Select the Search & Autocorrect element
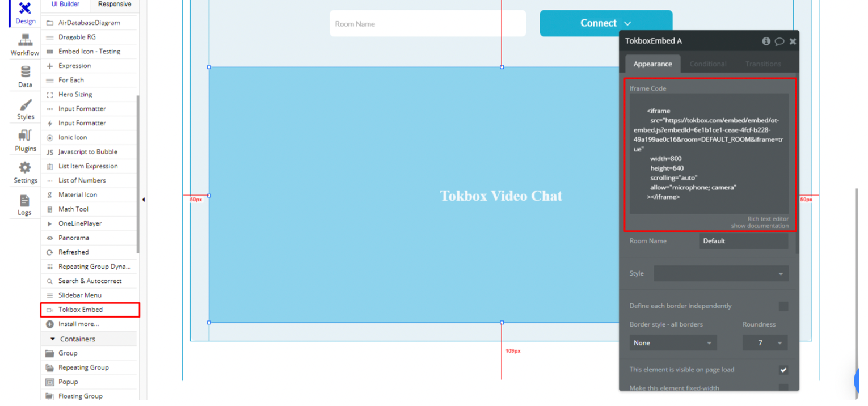868x406 pixels. (90, 281)
